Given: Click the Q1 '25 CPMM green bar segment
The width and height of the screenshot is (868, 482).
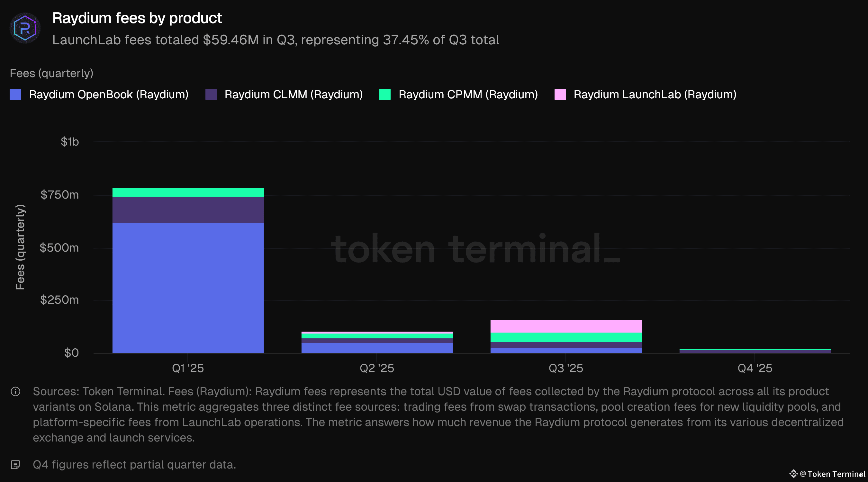Looking at the screenshot, I should click(x=188, y=192).
